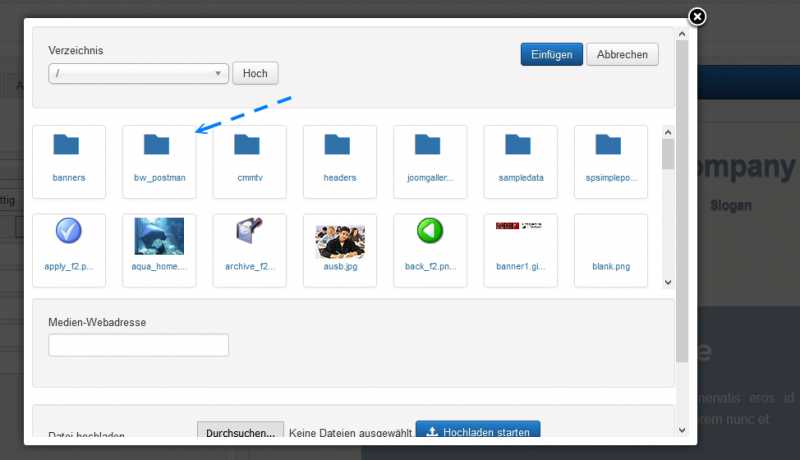Start upload with Hochladen starten
Viewport: 800px width, 460px height.
tap(477, 432)
